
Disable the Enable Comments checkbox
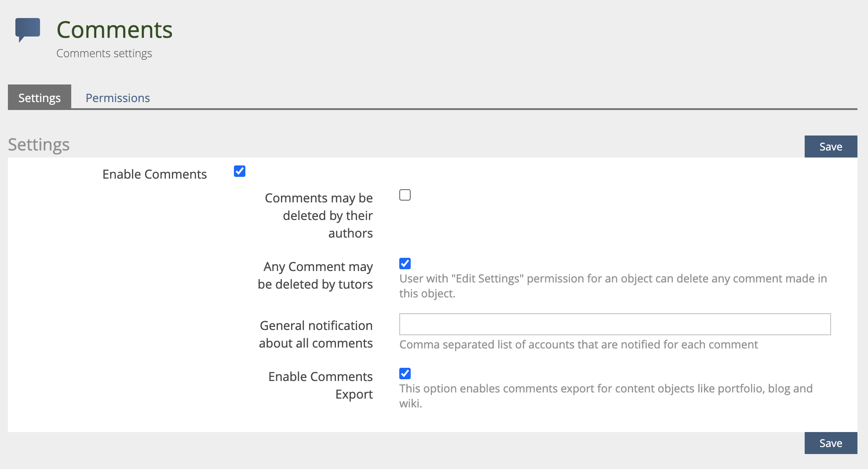tap(240, 171)
